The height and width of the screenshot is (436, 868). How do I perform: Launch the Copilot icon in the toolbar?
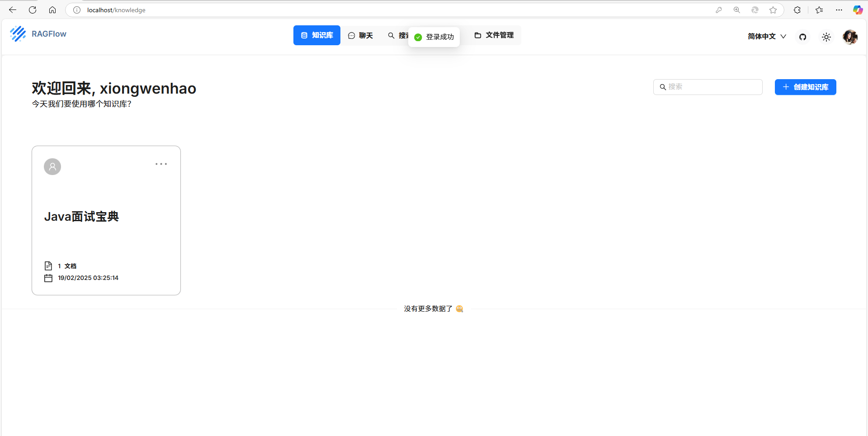pyautogui.click(x=858, y=10)
